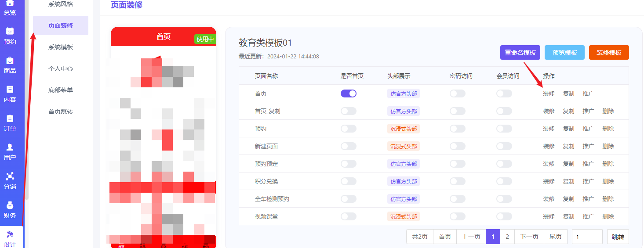Select 首页跳转 in the submenu
This screenshot has width=644, height=248.
click(x=61, y=111)
